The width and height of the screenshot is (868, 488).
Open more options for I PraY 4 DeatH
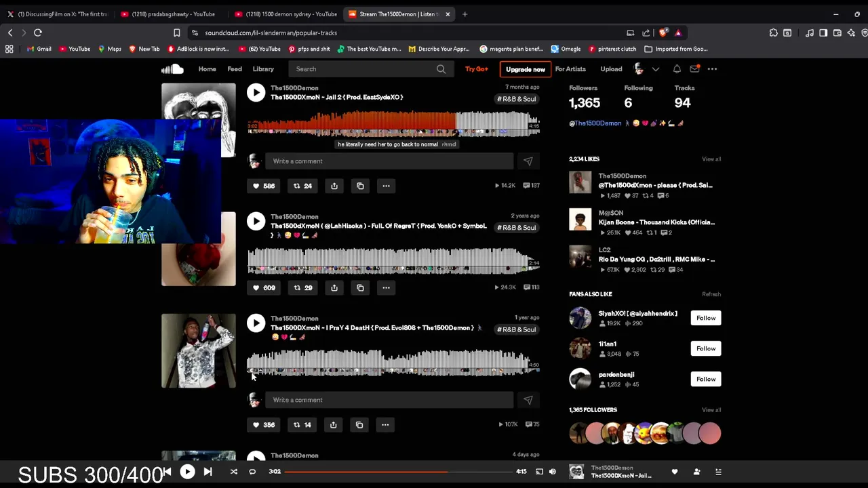pos(385,425)
